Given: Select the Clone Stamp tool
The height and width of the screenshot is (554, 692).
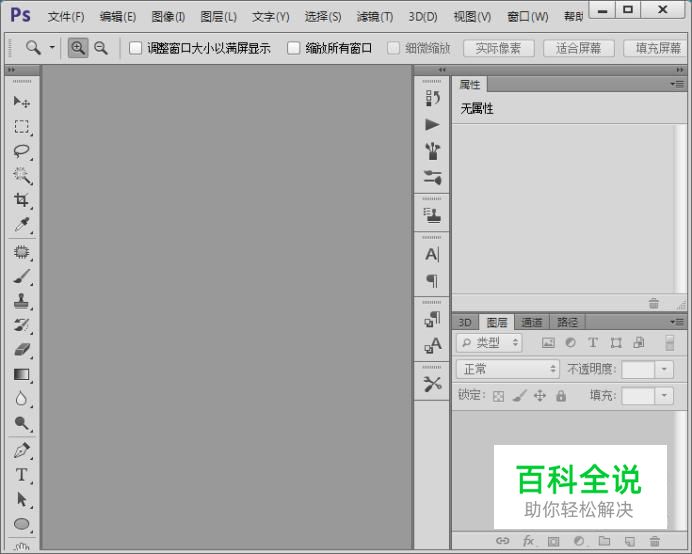Looking at the screenshot, I should pos(22,301).
